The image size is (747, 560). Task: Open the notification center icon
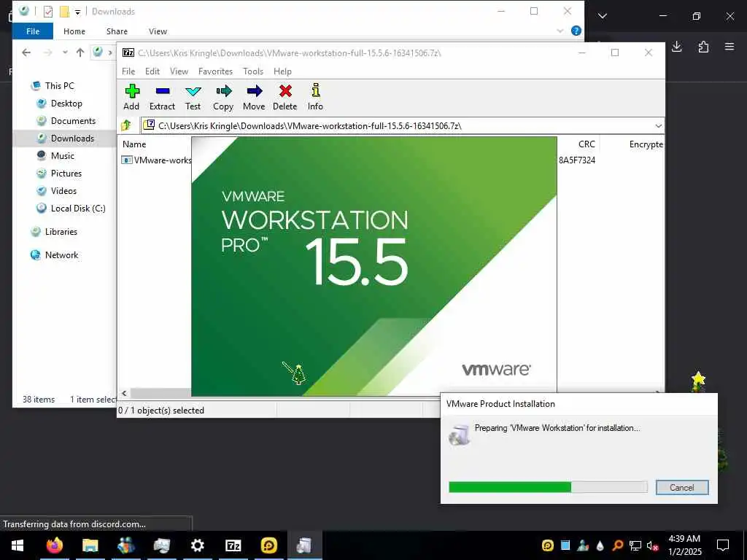coord(723,545)
